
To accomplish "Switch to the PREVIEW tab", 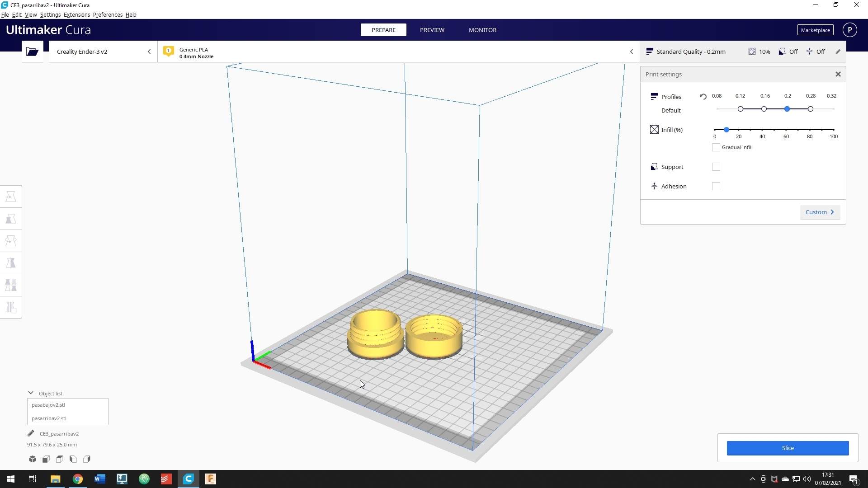I will tap(432, 30).
